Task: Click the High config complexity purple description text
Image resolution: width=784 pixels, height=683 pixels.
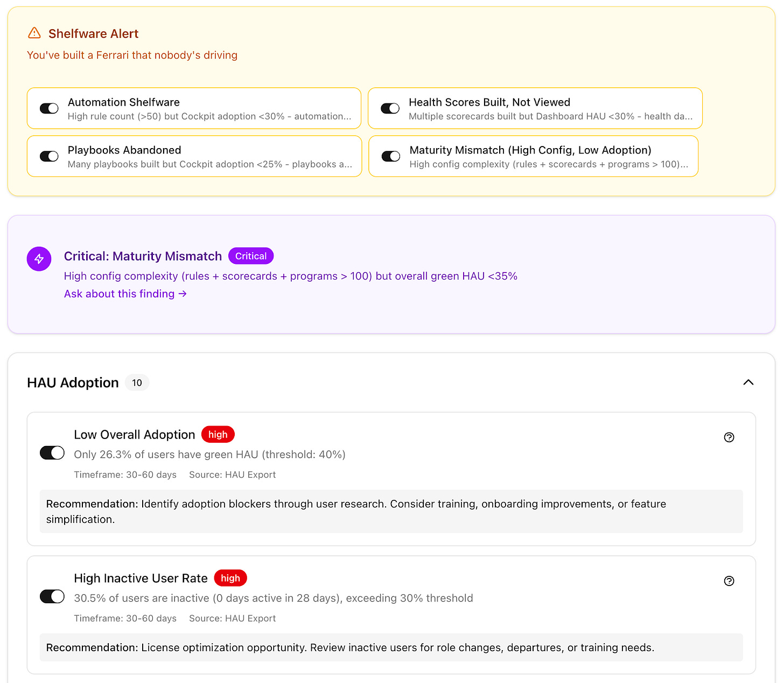Action: click(x=291, y=276)
